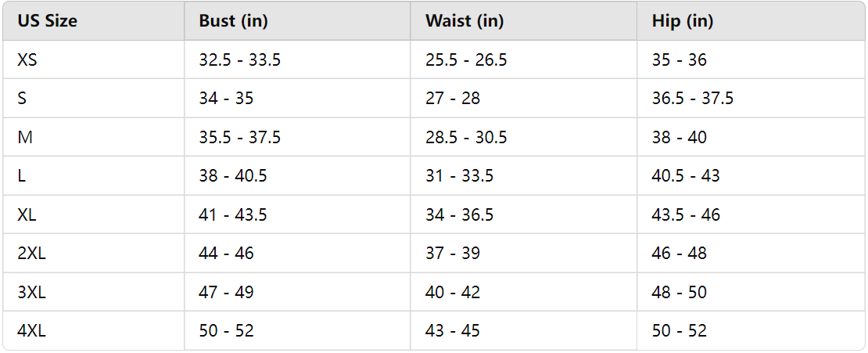Image resolution: width=868 pixels, height=353 pixels.
Task: Select the S size cell
Action: 22,99
